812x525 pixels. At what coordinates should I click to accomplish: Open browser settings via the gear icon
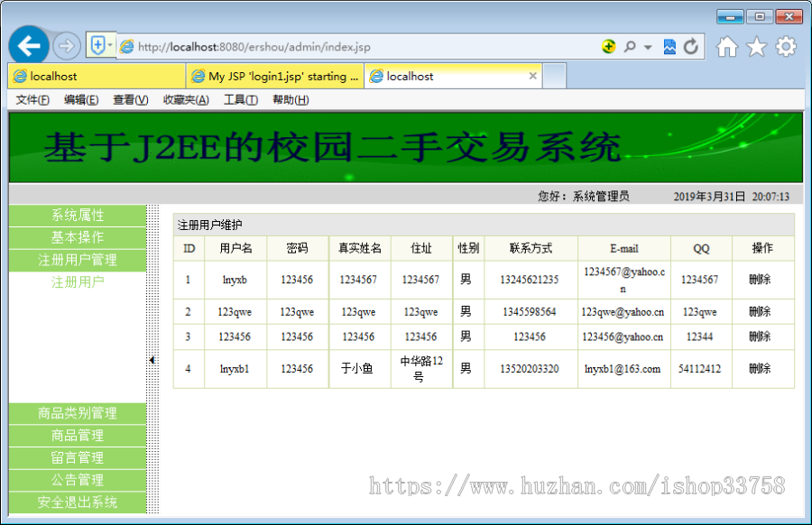pos(786,45)
